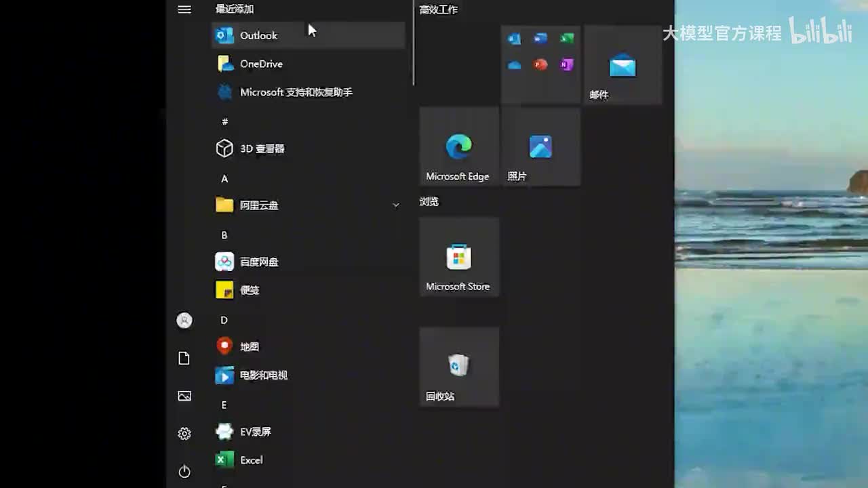Click Word icon in Office tile folder
The height and width of the screenshot is (488, 868).
pyautogui.click(x=540, y=39)
